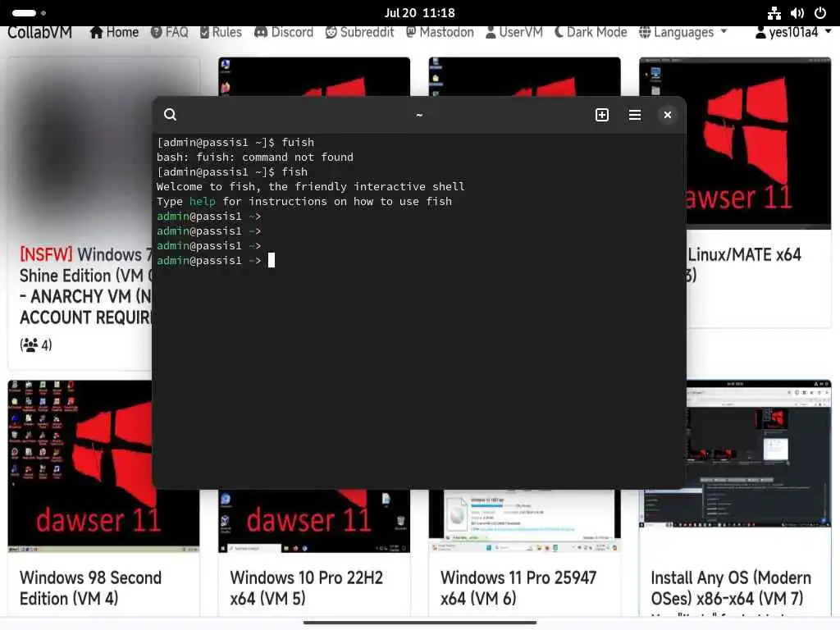Click the 'bash: fuish: command not found' line
The width and height of the screenshot is (840, 630).
pyautogui.click(x=254, y=157)
